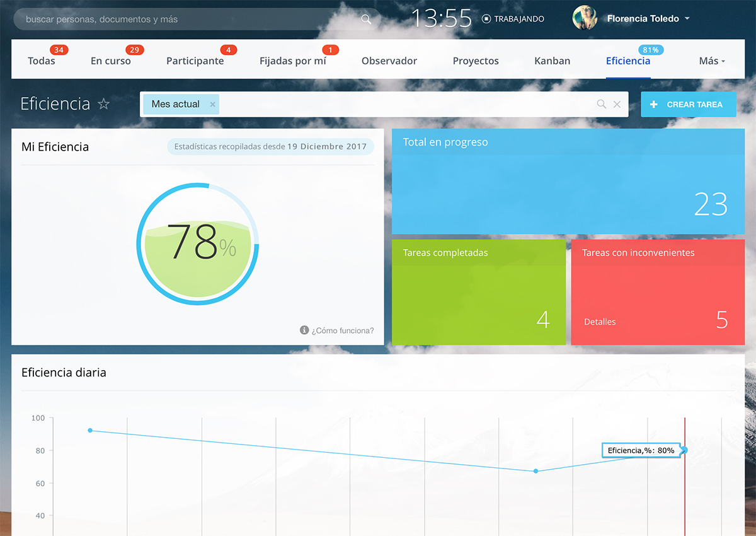This screenshot has height=536, width=756.
Task: Open Detalles link in Tareas con inconvenientes
Action: pyautogui.click(x=600, y=322)
